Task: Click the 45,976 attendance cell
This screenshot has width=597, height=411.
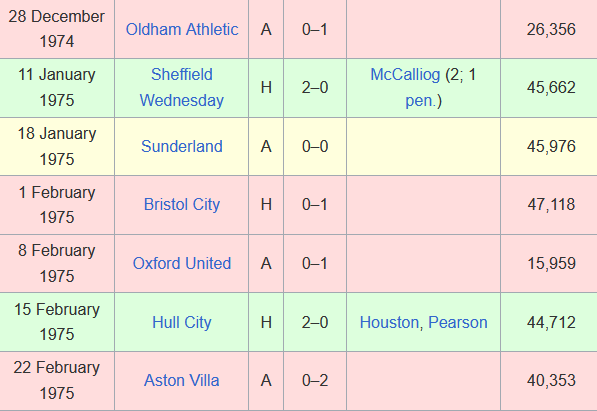Action: pos(549,147)
